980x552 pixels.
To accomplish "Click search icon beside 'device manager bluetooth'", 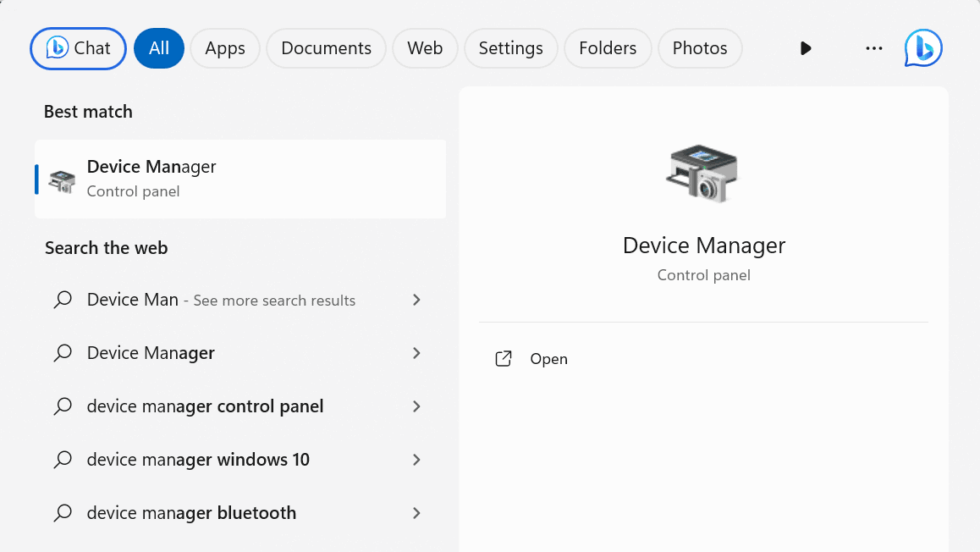I will pos(63,513).
